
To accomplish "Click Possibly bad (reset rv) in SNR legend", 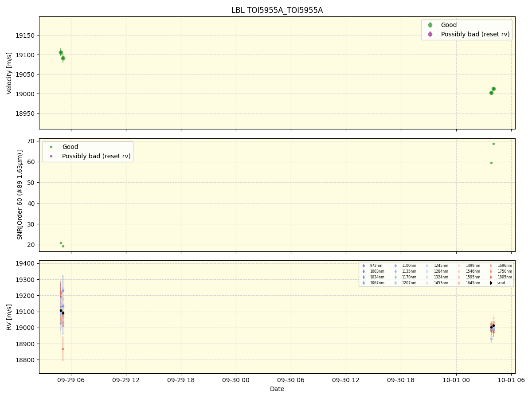I will [96, 156].
